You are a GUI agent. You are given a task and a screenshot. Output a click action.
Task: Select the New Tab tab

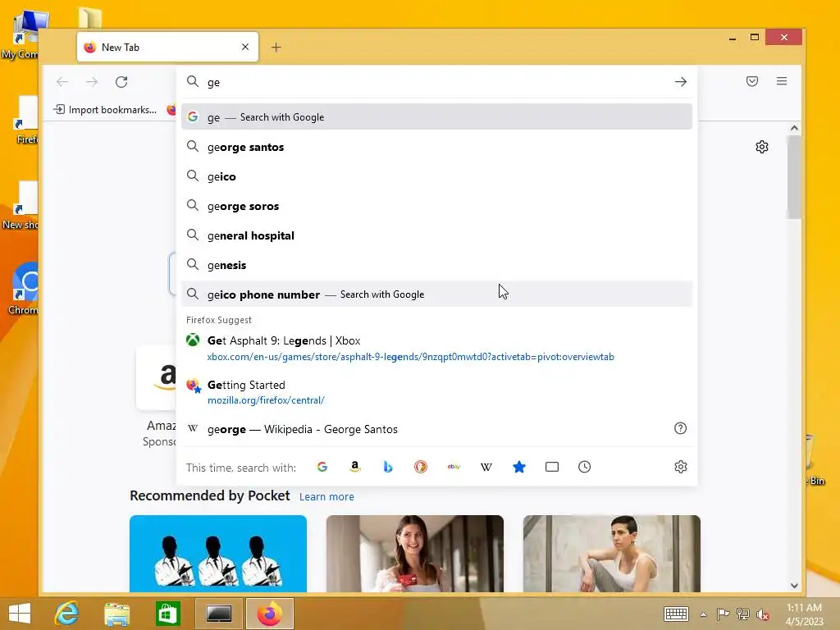(167, 47)
